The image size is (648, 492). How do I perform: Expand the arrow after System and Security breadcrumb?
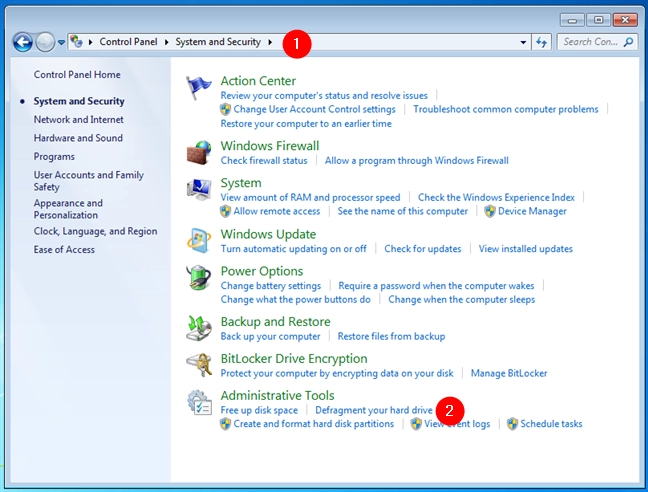coord(270,42)
